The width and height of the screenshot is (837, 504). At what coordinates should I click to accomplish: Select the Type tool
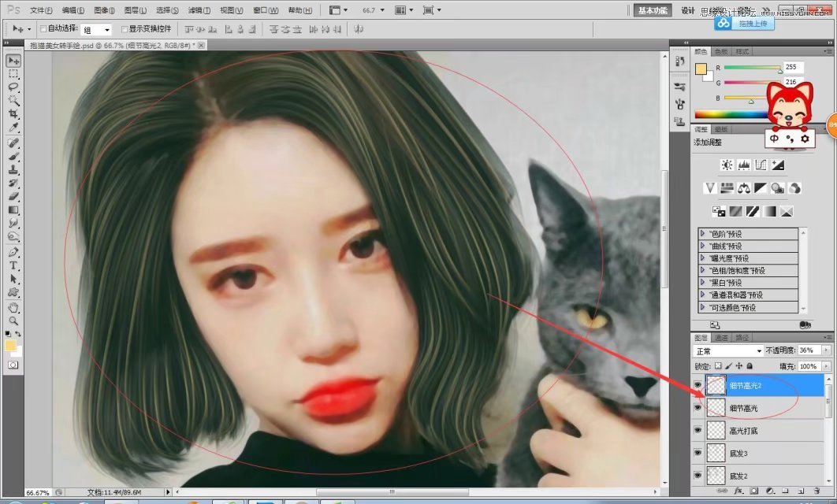coord(13,265)
